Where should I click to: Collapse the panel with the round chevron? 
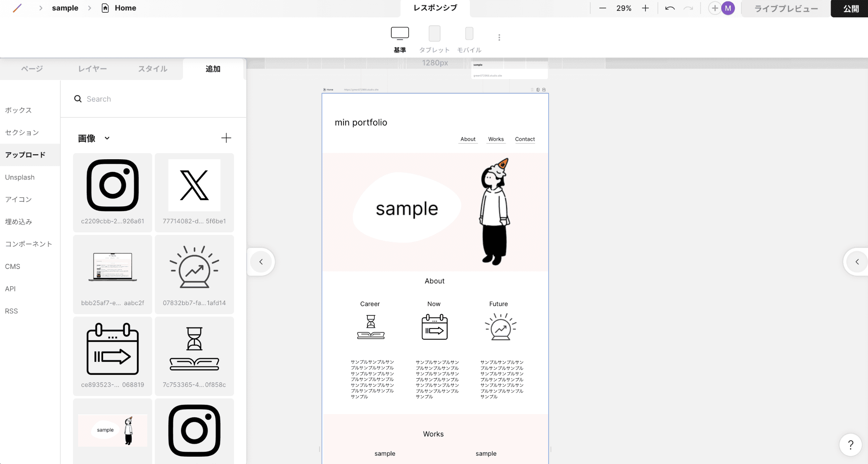(261, 262)
